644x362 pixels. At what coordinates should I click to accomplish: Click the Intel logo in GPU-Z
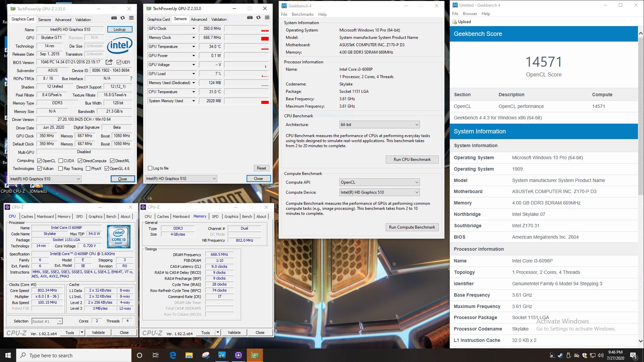(120, 45)
